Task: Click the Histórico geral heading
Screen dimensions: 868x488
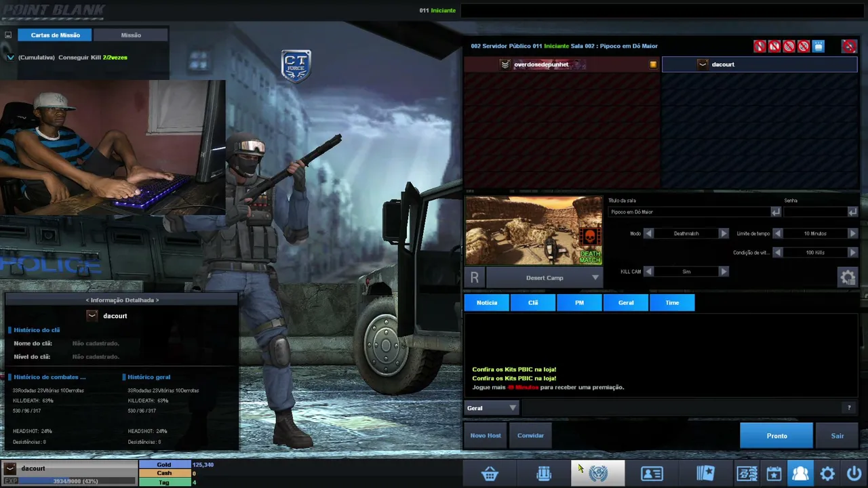Action: [149, 377]
